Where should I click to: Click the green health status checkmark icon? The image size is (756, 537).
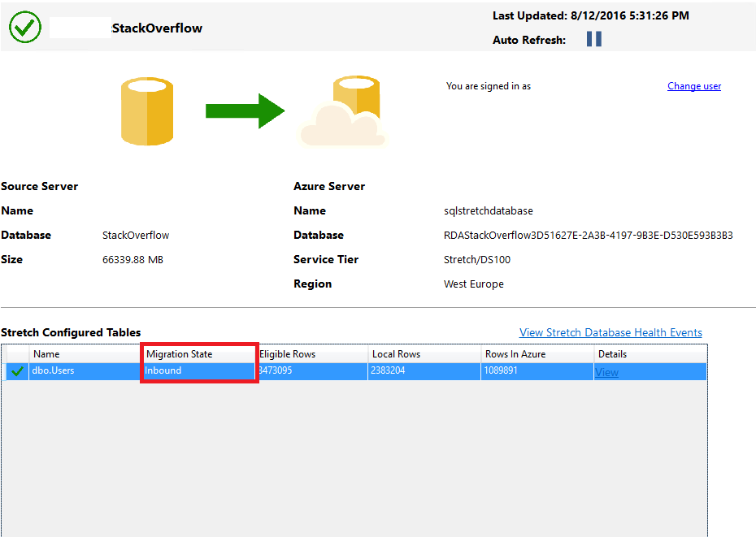[x=25, y=27]
